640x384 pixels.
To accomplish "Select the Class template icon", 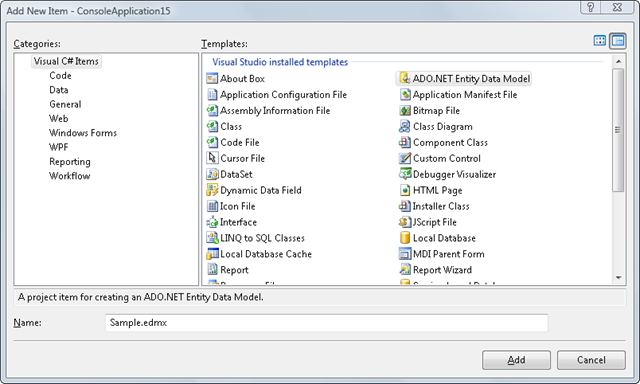I will click(x=212, y=126).
